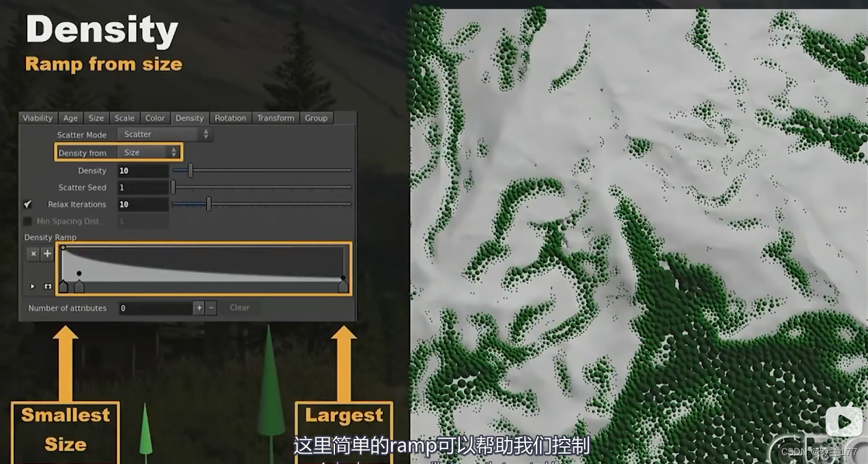Select the first ramp handle marker

pos(63,287)
